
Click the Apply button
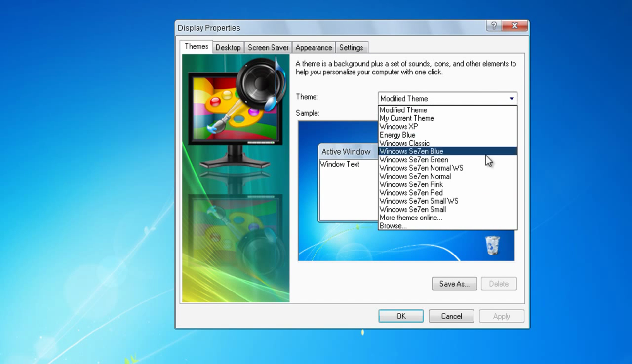click(x=501, y=316)
